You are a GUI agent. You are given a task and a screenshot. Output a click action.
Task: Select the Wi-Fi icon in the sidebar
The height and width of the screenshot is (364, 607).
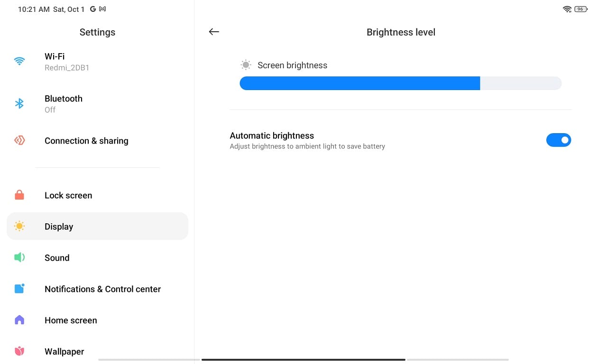[19, 61]
